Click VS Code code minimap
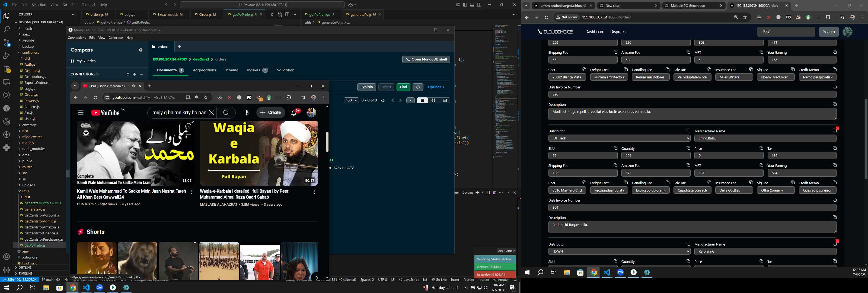Viewport: 868px width, 293px height. [505, 91]
